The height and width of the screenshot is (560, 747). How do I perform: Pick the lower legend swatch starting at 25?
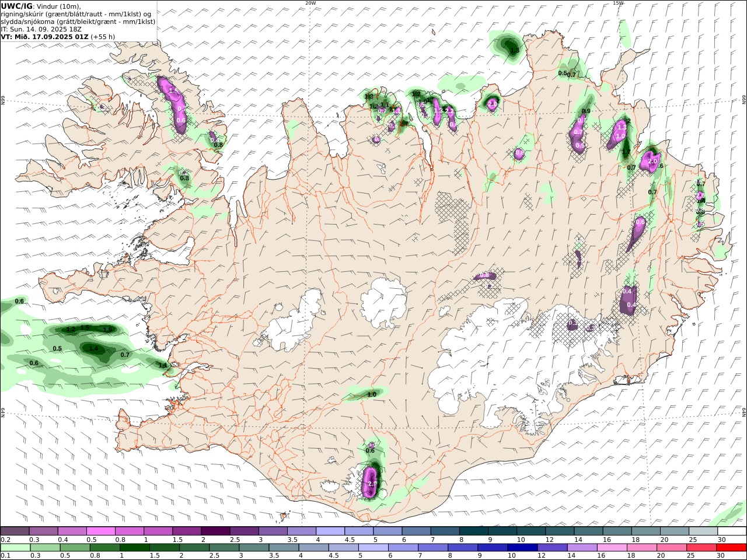click(x=700, y=548)
